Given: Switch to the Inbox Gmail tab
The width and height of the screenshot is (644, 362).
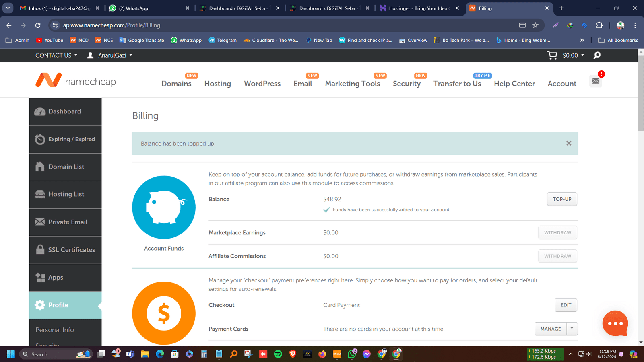Looking at the screenshot, I should pos(58,8).
